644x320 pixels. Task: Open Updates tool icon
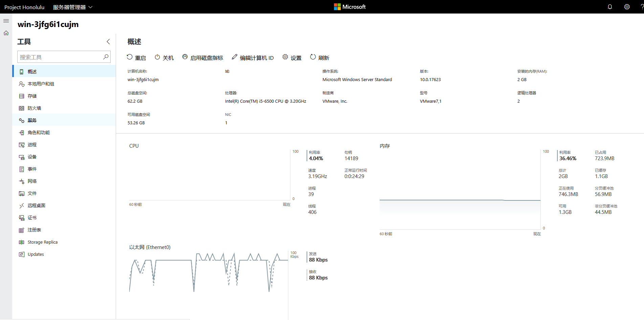(x=22, y=254)
